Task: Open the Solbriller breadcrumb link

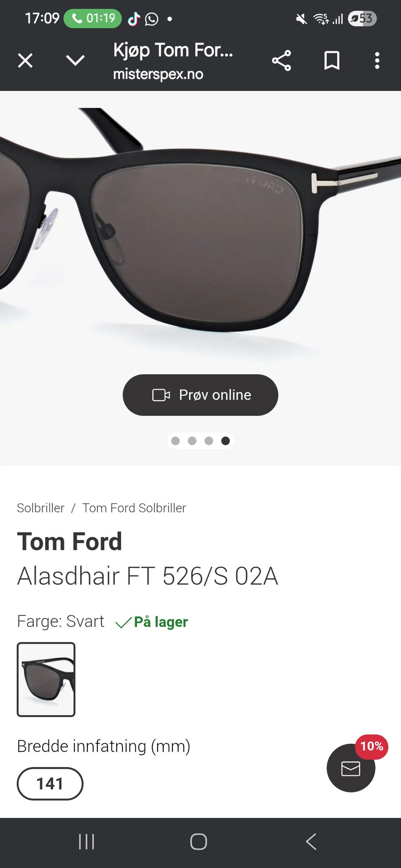Action: coord(41,508)
